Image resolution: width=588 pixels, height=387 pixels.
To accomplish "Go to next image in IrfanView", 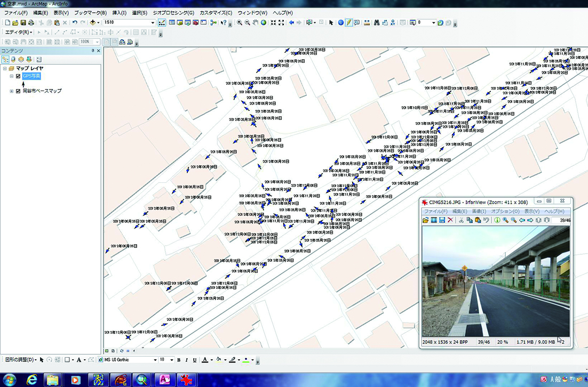I will pyautogui.click(x=530, y=220).
